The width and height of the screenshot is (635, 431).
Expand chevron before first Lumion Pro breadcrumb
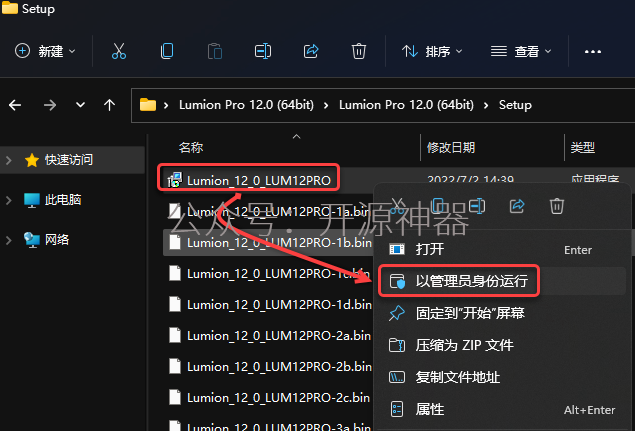coord(166,106)
